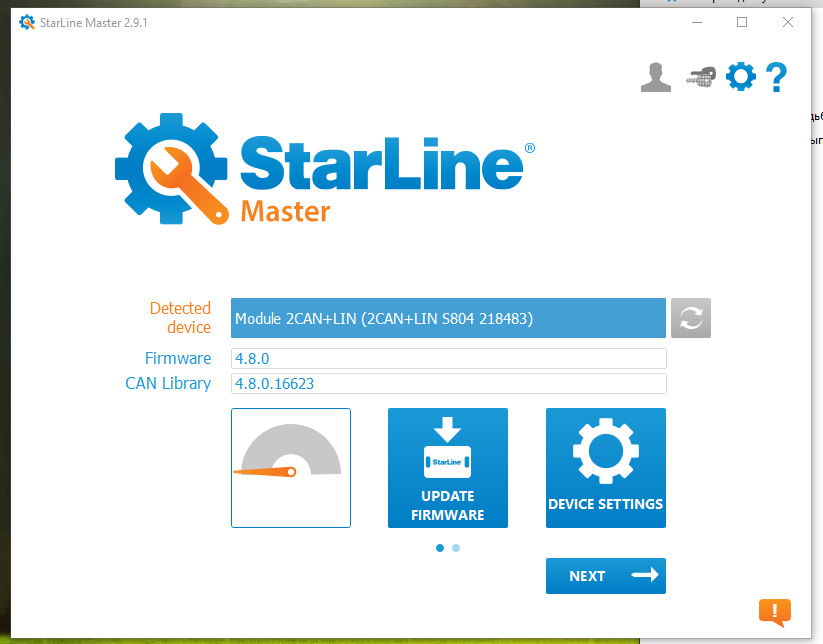Open Device Settings tile

coord(606,468)
